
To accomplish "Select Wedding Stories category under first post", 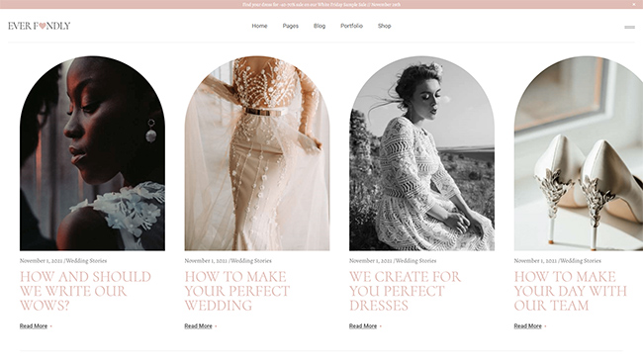I will (x=86, y=261).
